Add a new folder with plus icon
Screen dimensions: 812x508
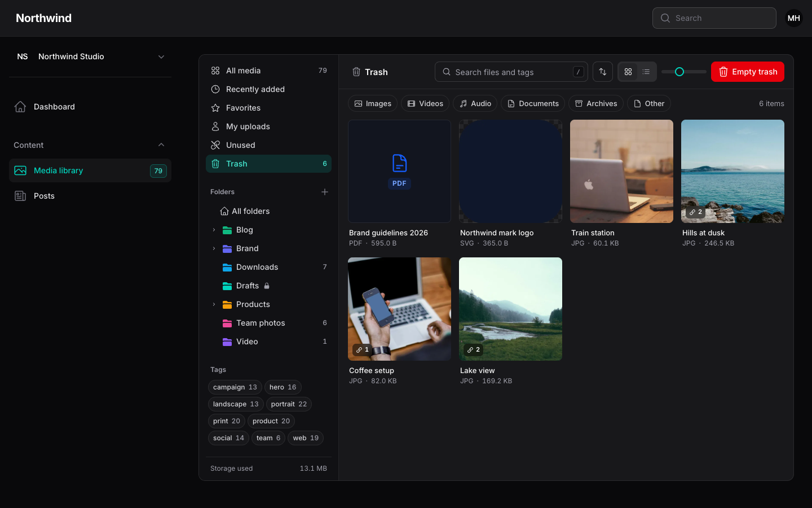(325, 192)
